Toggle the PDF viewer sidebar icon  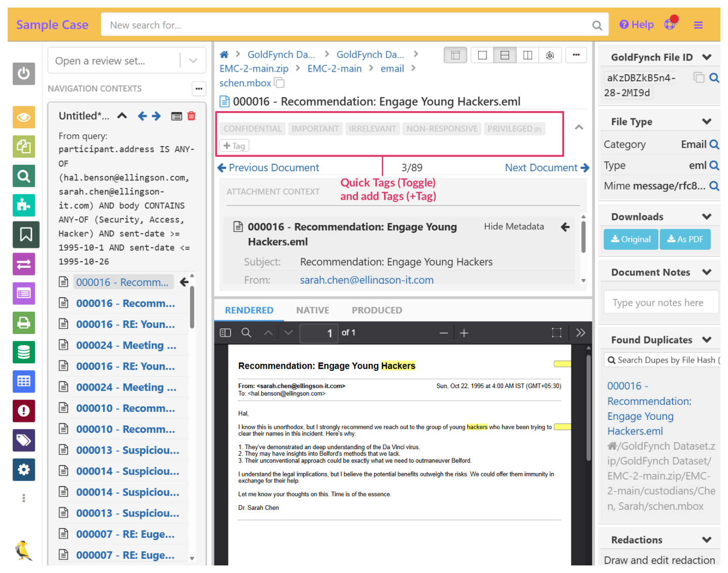pyautogui.click(x=225, y=332)
